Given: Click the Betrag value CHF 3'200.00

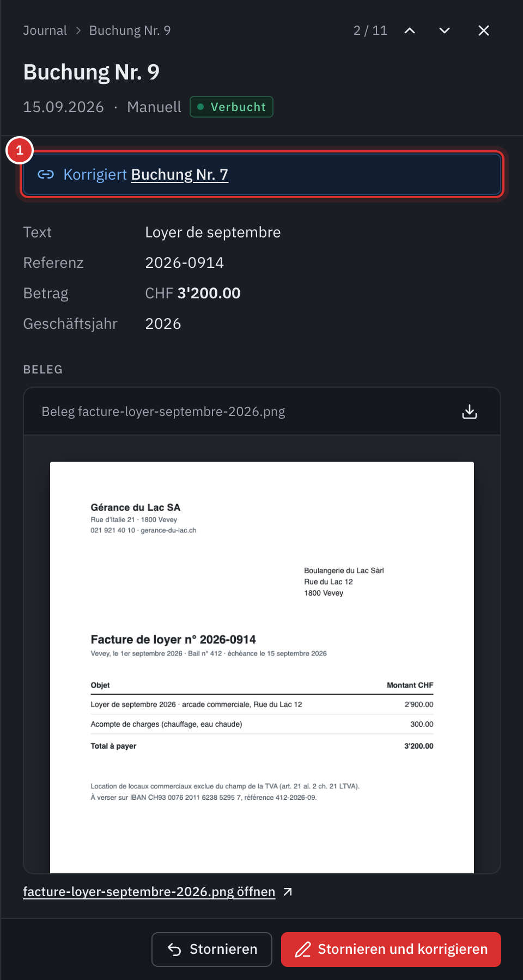Looking at the screenshot, I should (x=193, y=293).
